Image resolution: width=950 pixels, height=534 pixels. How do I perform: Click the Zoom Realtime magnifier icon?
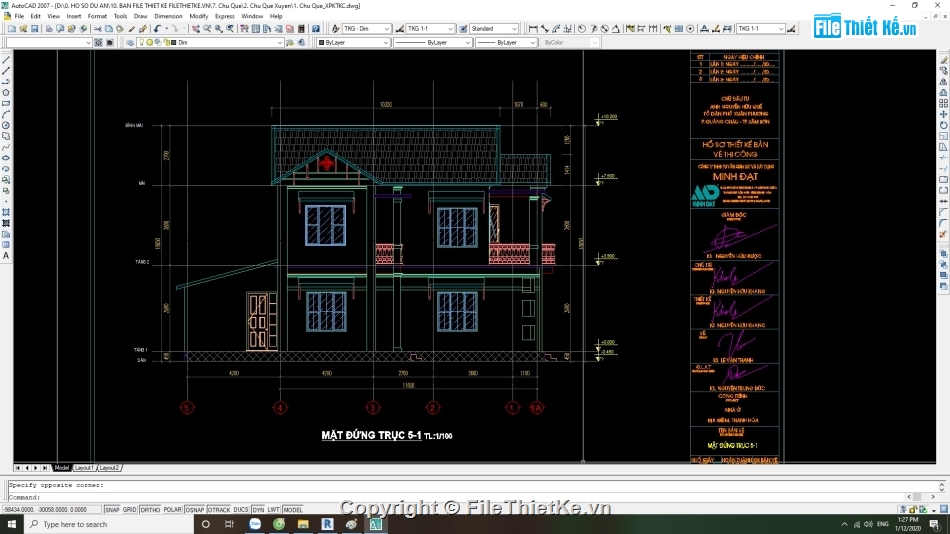(x=207, y=28)
